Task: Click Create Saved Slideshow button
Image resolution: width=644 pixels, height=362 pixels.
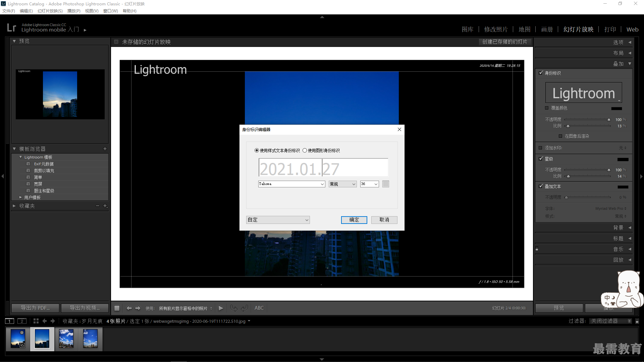Action: point(505,42)
